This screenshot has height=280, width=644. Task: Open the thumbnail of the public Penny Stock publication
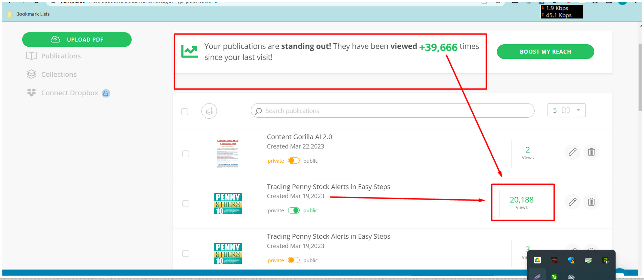pyautogui.click(x=228, y=204)
